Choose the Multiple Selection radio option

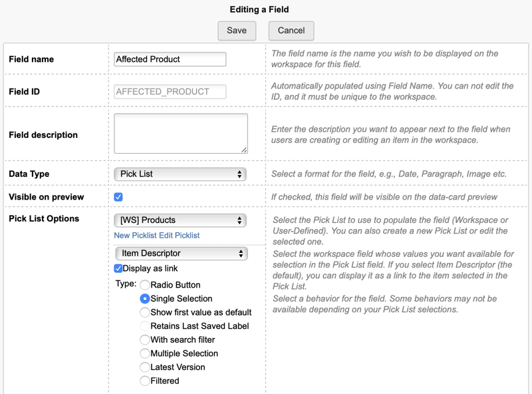coord(145,353)
